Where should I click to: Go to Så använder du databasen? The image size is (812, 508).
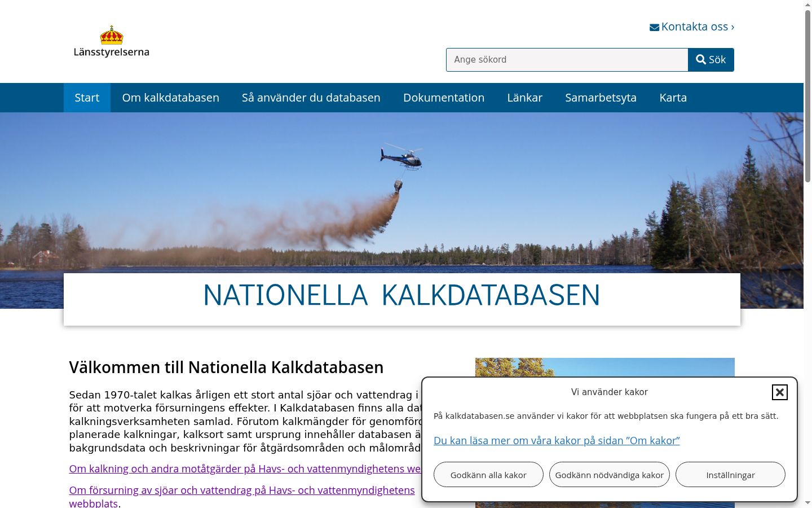(x=311, y=98)
